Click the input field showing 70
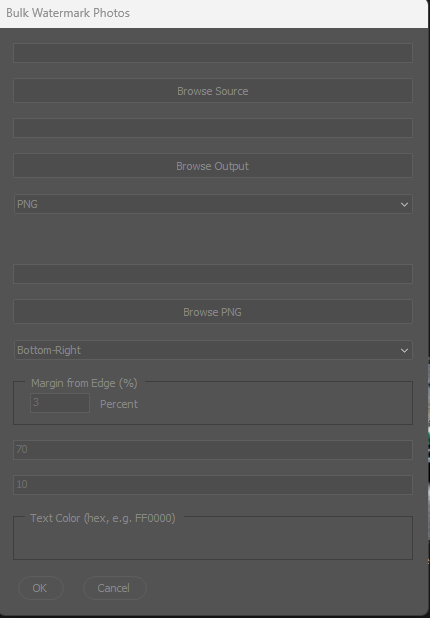The width and height of the screenshot is (430, 618). (x=213, y=450)
